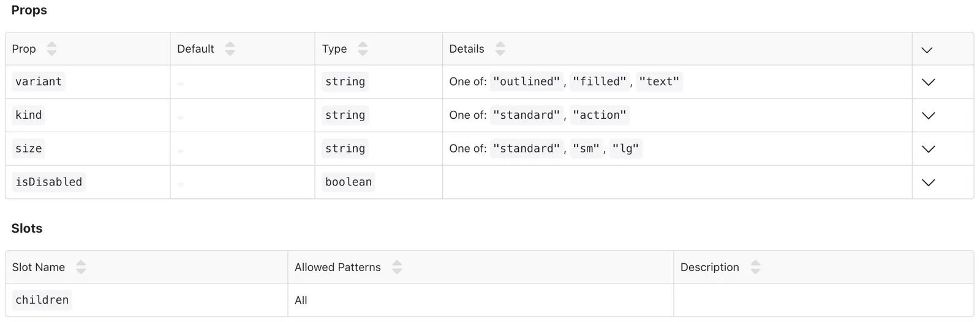
Task: Click the boolean type label
Action: pyautogui.click(x=349, y=182)
